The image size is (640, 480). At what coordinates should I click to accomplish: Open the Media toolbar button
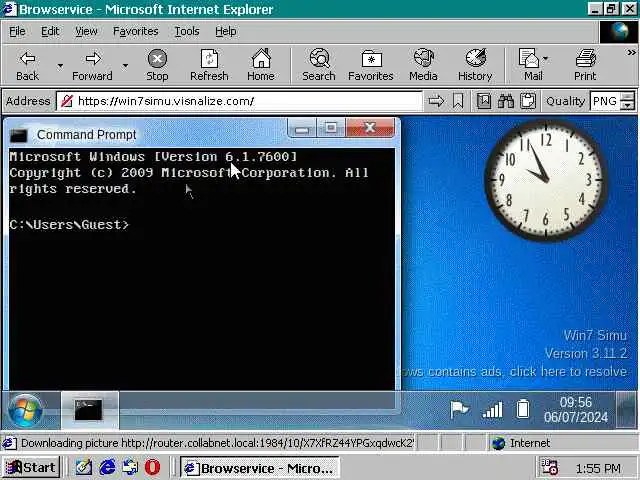point(423,65)
